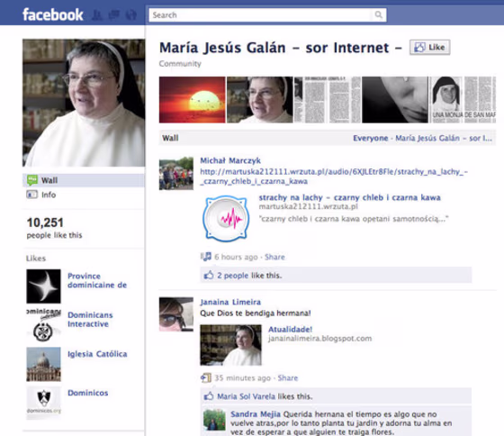The height and width of the screenshot is (436, 504).
Task: Open the UNA MONJA DE SAN MAR thumbnail
Action: pyautogui.click(x=463, y=100)
